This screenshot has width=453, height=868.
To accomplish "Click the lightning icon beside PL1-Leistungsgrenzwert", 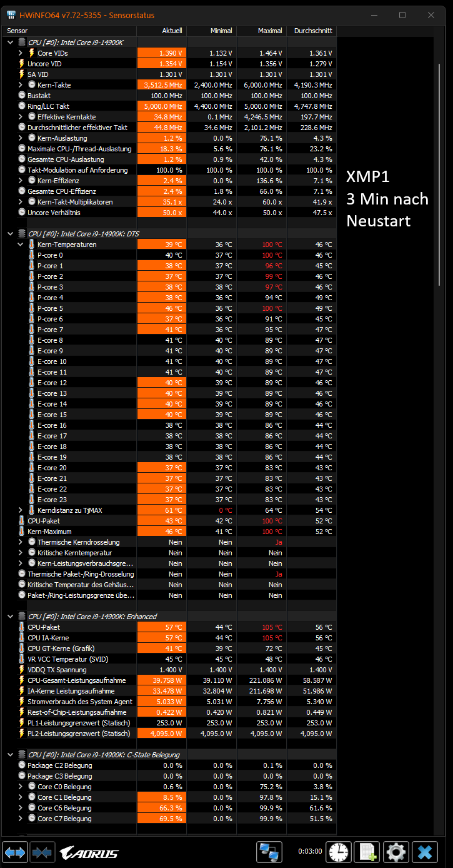I will pyautogui.click(x=22, y=723).
